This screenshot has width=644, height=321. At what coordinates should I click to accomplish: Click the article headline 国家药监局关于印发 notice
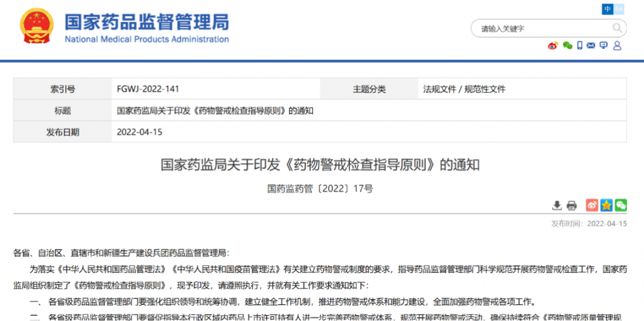tap(320, 165)
